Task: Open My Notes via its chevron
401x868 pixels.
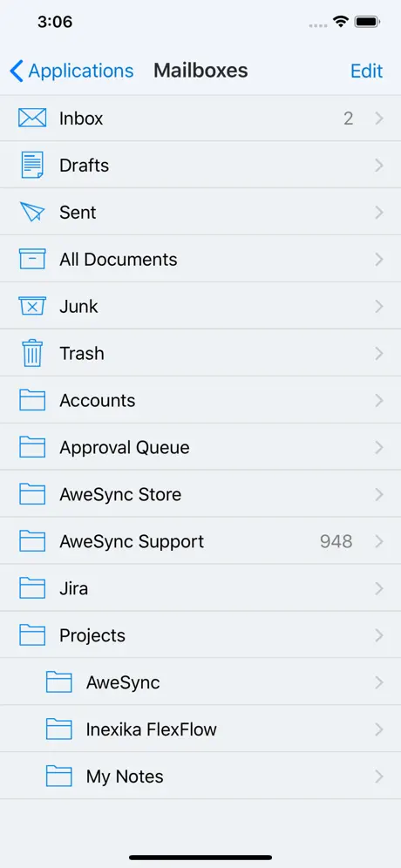Action: click(x=379, y=776)
